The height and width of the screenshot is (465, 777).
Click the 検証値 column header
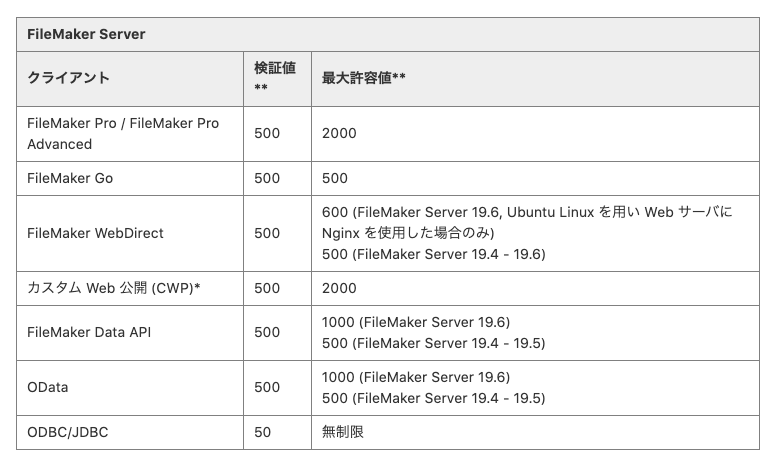275,76
